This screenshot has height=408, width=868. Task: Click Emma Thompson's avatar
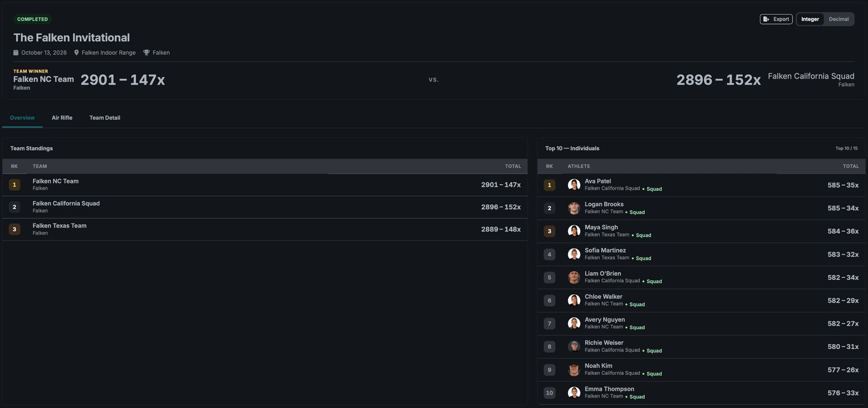tap(574, 393)
